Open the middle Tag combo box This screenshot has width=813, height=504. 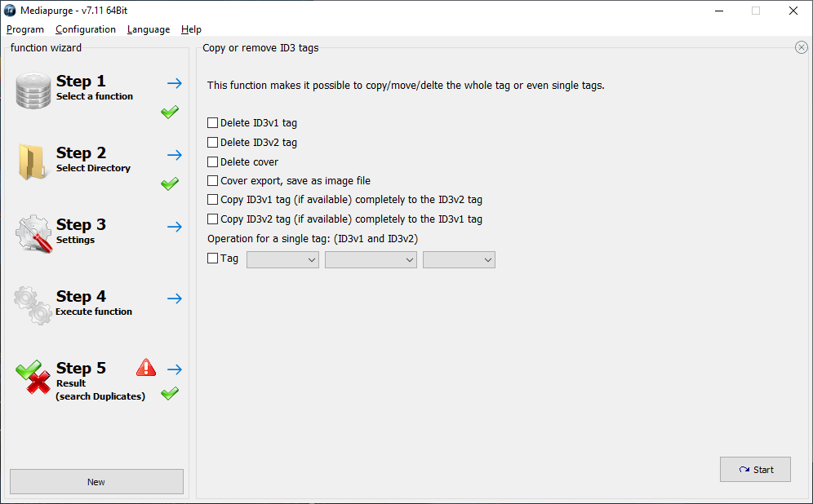371,259
